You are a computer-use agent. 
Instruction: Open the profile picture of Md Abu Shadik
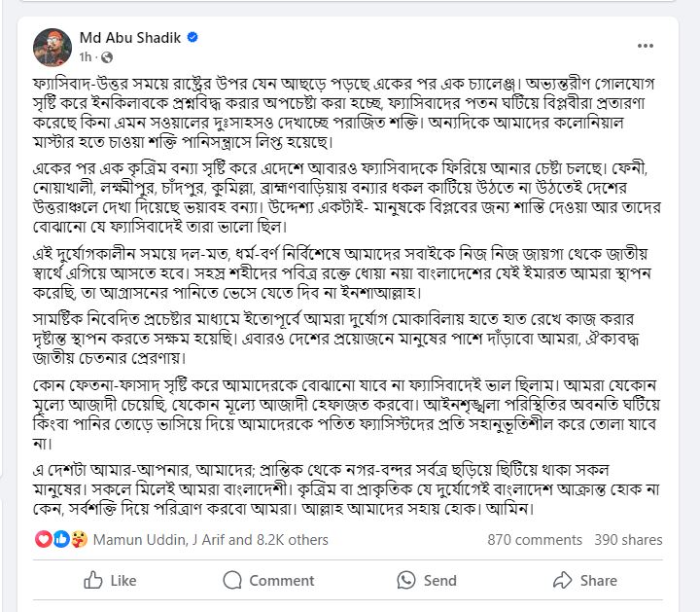(x=52, y=48)
